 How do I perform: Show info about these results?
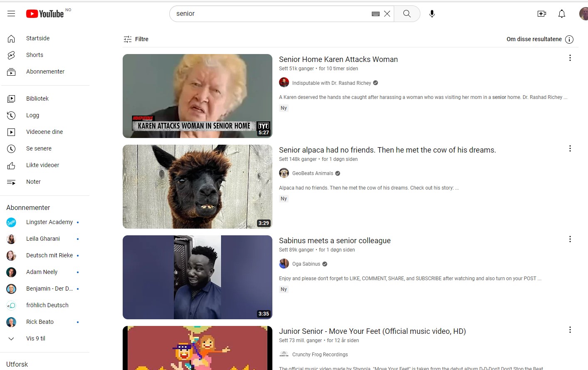click(569, 39)
